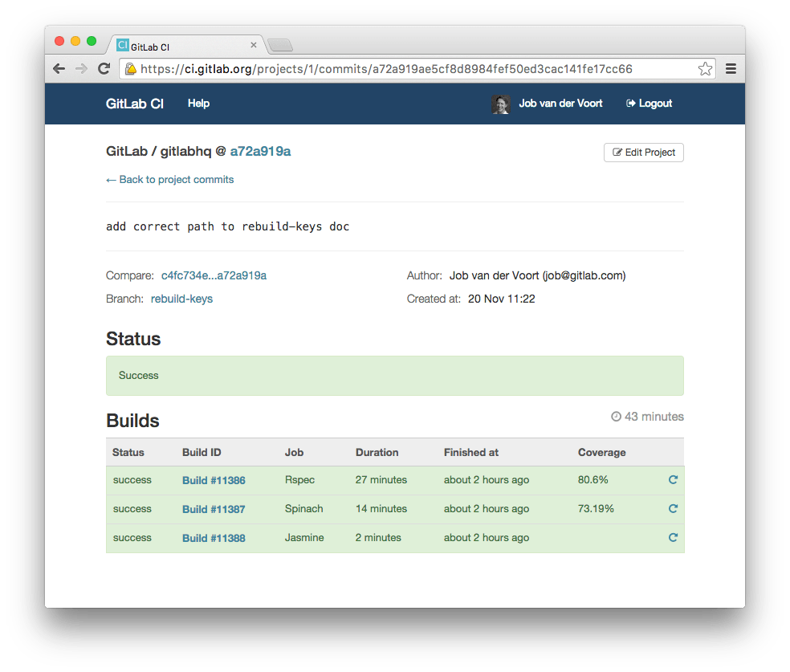The image size is (790, 672).
Task: Open Build #11387 details
Action: 214,509
